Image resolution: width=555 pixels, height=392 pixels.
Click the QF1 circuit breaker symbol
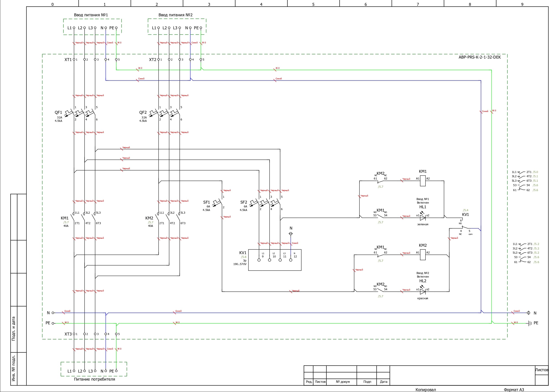(80, 113)
